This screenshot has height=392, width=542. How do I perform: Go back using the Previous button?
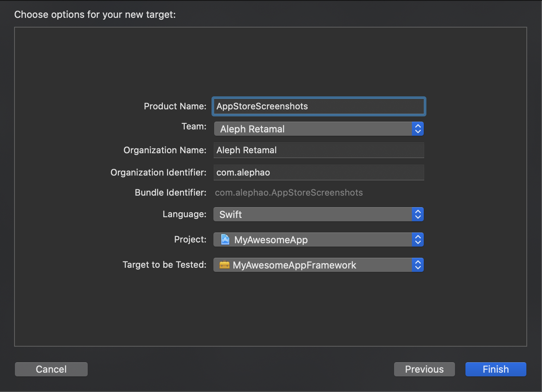click(x=424, y=369)
